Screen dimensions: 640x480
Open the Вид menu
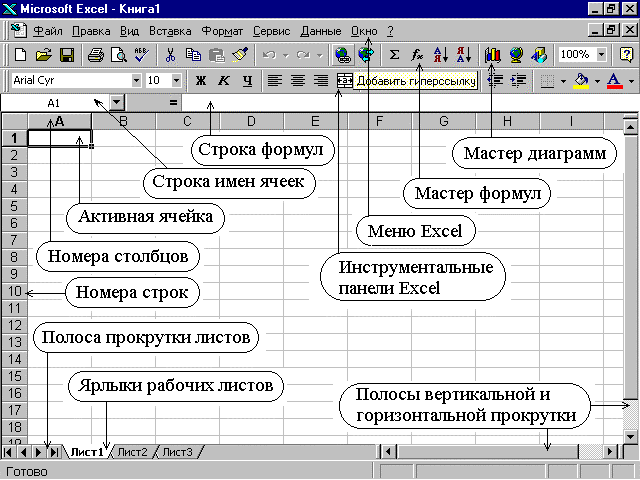click(x=129, y=31)
